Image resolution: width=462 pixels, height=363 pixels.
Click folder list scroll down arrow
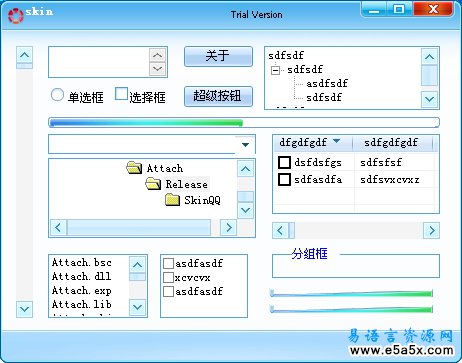click(x=246, y=210)
